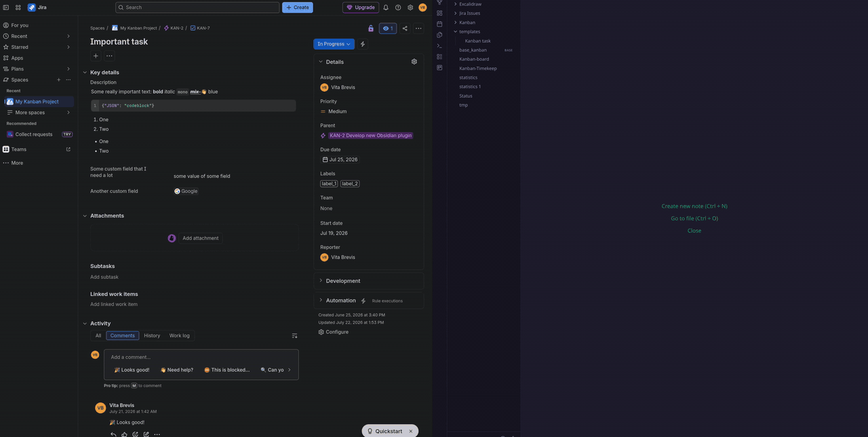The height and width of the screenshot is (437, 868).
Task: Switch to the History tab
Action: tap(152, 336)
